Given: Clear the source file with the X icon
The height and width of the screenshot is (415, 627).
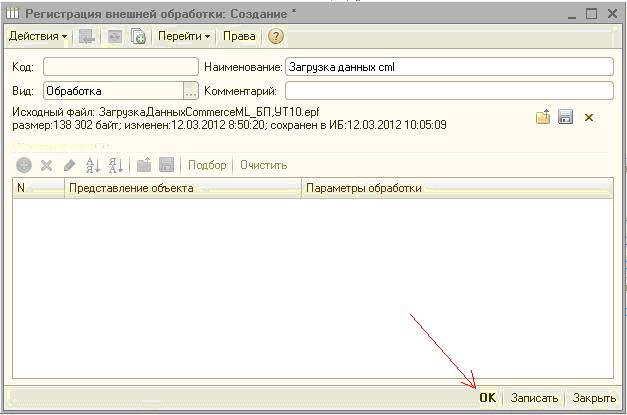Looking at the screenshot, I should (589, 118).
